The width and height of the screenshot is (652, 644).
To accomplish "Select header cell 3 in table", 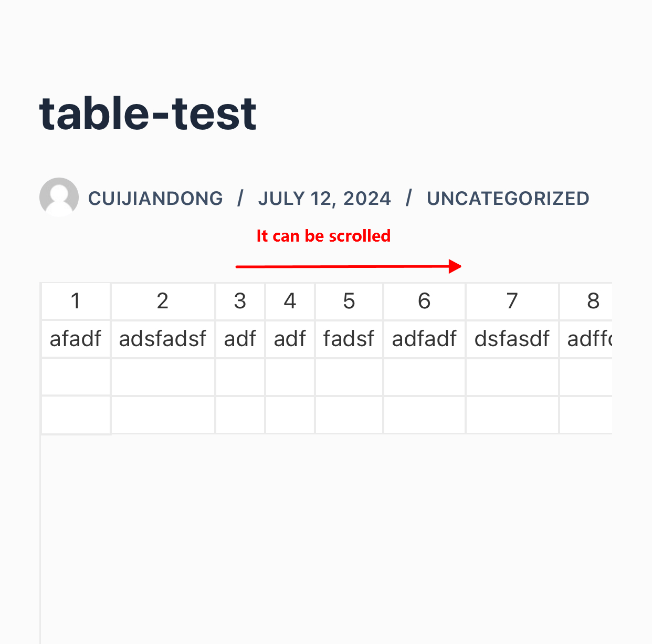I will [x=240, y=302].
